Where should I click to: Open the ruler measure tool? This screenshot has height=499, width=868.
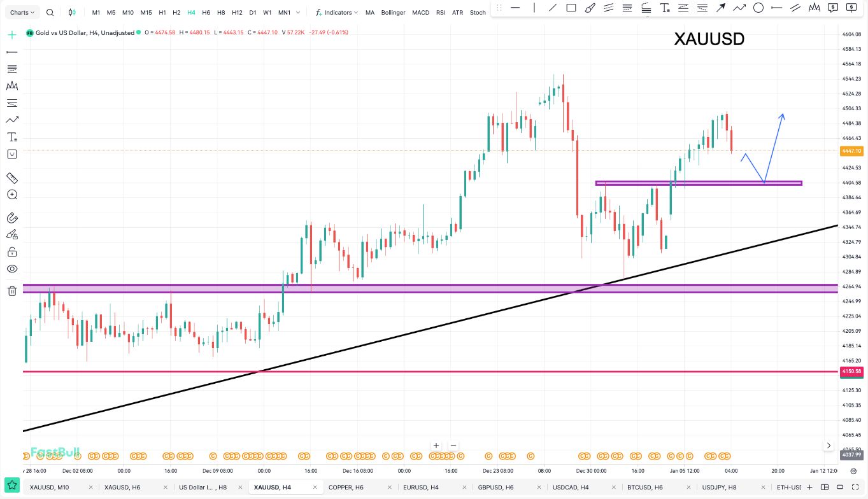pyautogui.click(x=11, y=178)
